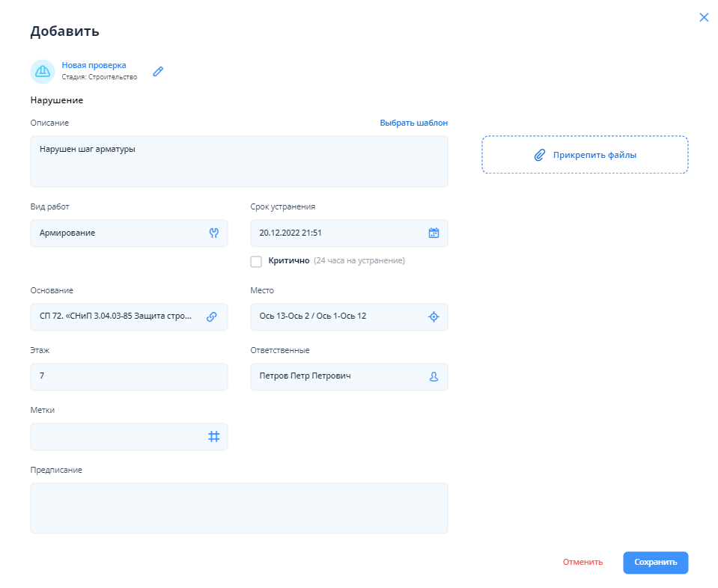Image resolution: width=718 pixels, height=588 pixels.
Task: Open the Ответственные field with Петров Петр Петрович
Action: pos(337,376)
